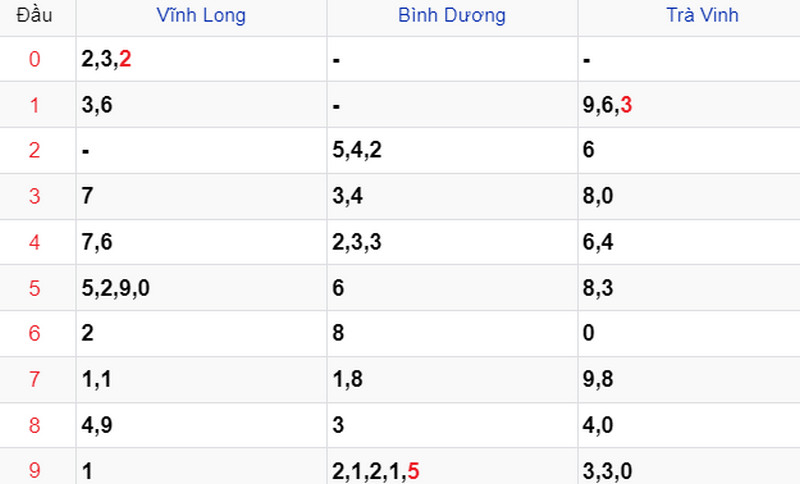
Task: Click the Bình Dương column header link
Action: coord(452,15)
